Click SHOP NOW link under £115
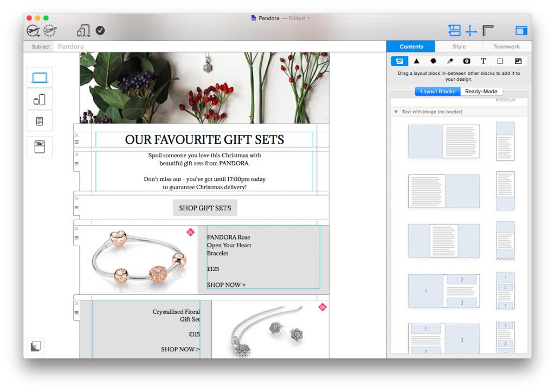This screenshot has width=555, height=392. coord(180,349)
